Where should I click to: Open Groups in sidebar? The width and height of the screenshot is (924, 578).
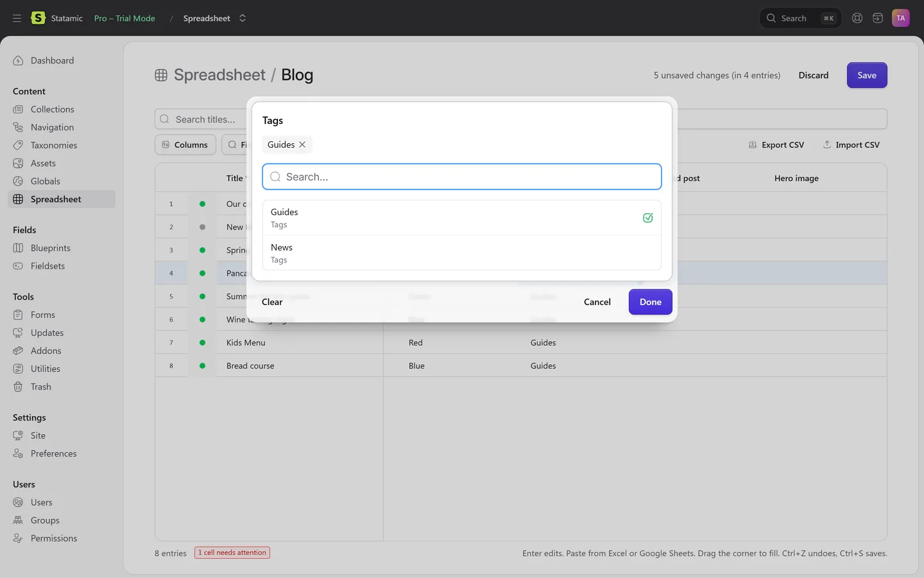coord(62,520)
